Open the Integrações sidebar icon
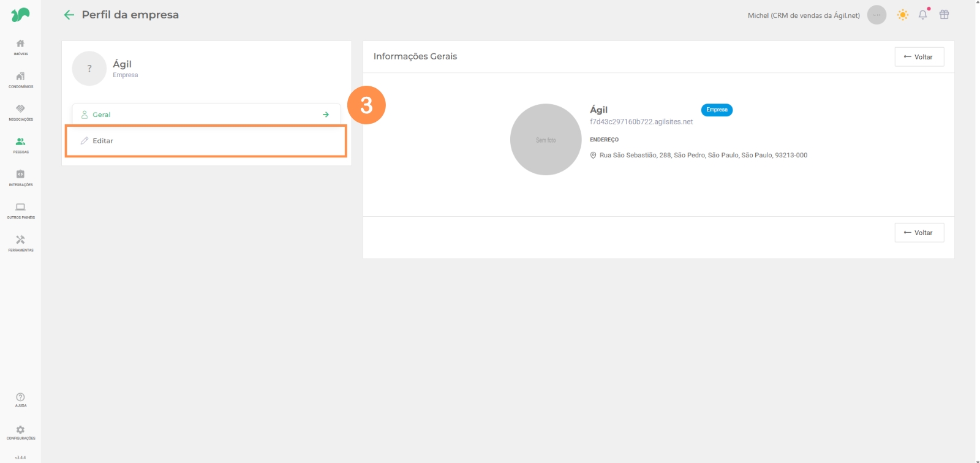 20,175
